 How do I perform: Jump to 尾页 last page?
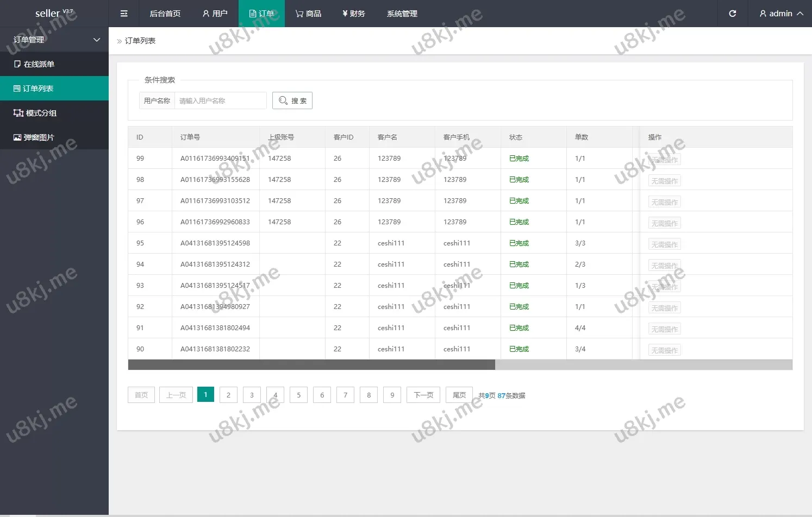459,395
